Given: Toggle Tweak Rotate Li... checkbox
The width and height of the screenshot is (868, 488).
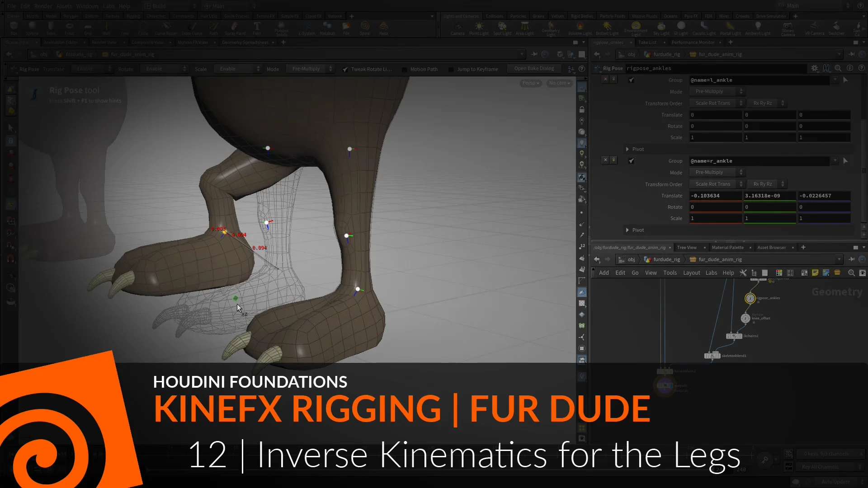Looking at the screenshot, I should tap(345, 69).
